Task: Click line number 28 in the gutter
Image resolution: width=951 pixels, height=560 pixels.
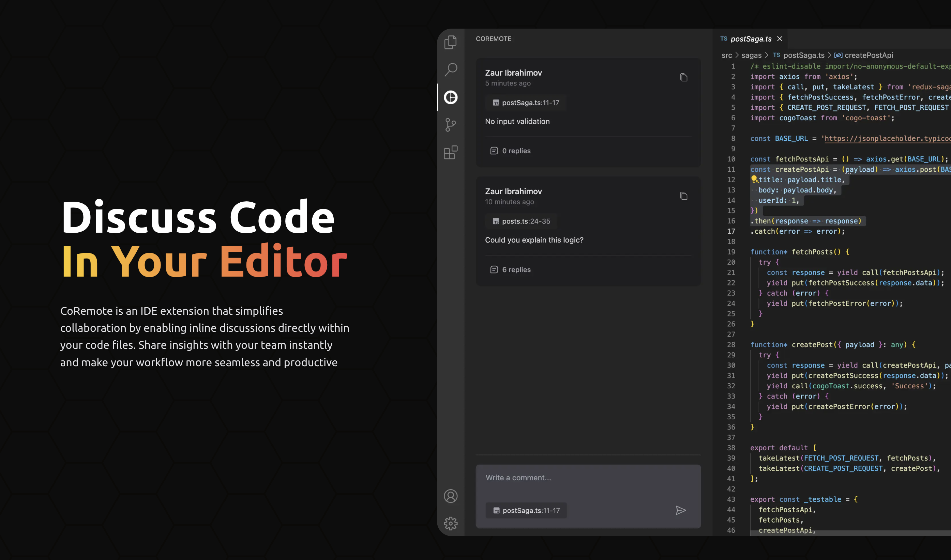Action: (731, 344)
